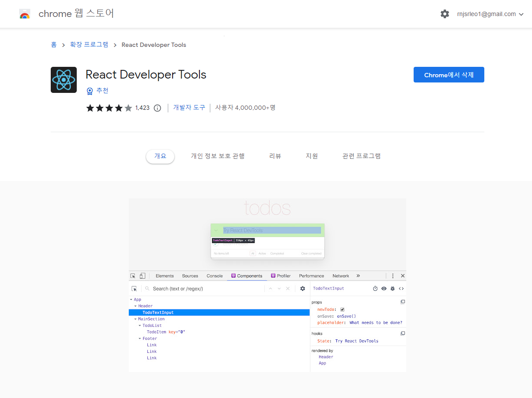Click the 추천 badge icon
The image size is (532, 398).
(90, 91)
